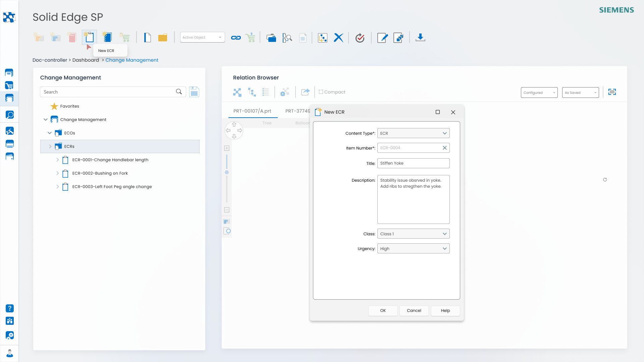Click the Title field containing Stiffen Yoke
644x362 pixels.
point(413,163)
